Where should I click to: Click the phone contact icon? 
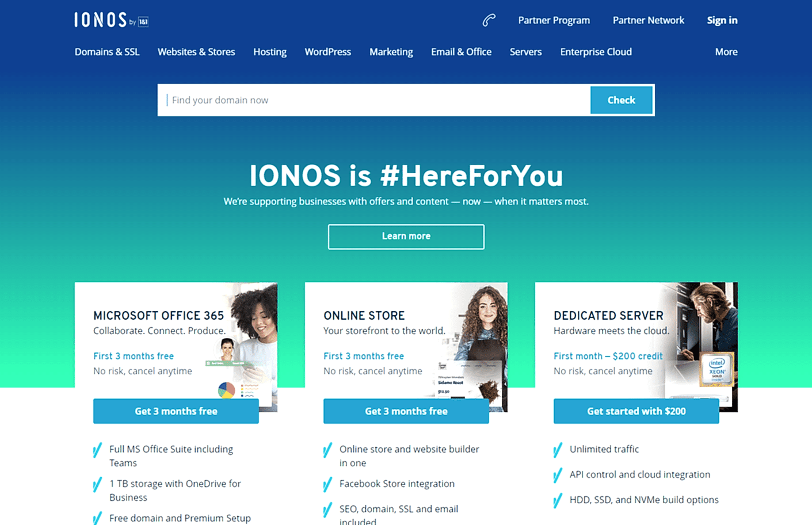click(x=489, y=21)
